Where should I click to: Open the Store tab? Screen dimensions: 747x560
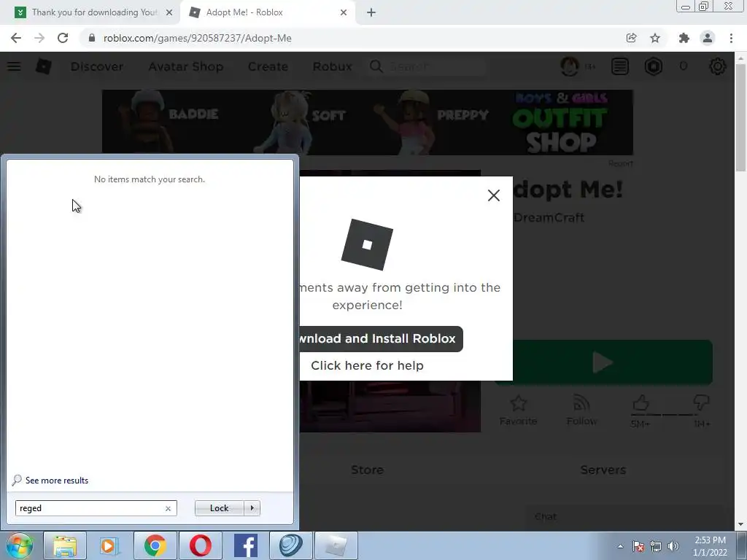click(x=367, y=470)
